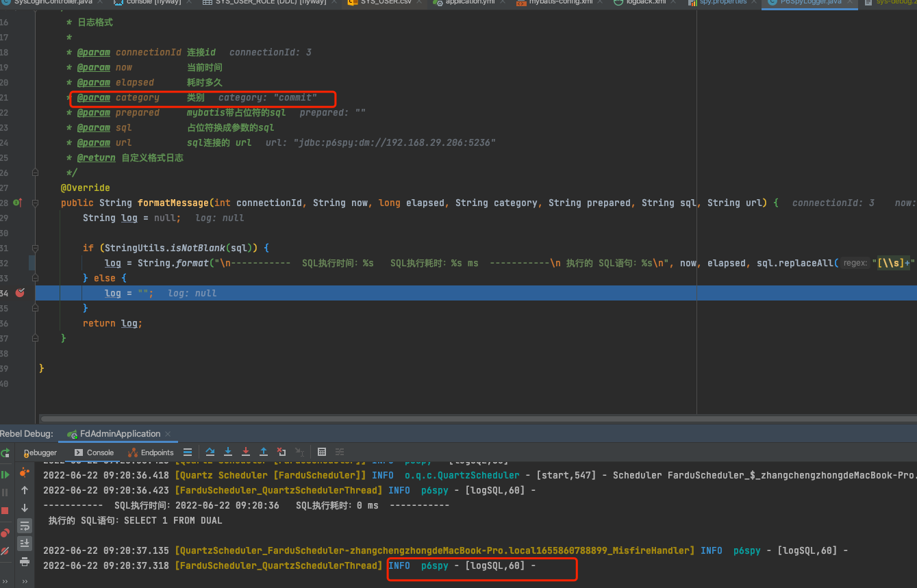
Task: Toggle Mute Breakpoints
Action: coord(5,550)
